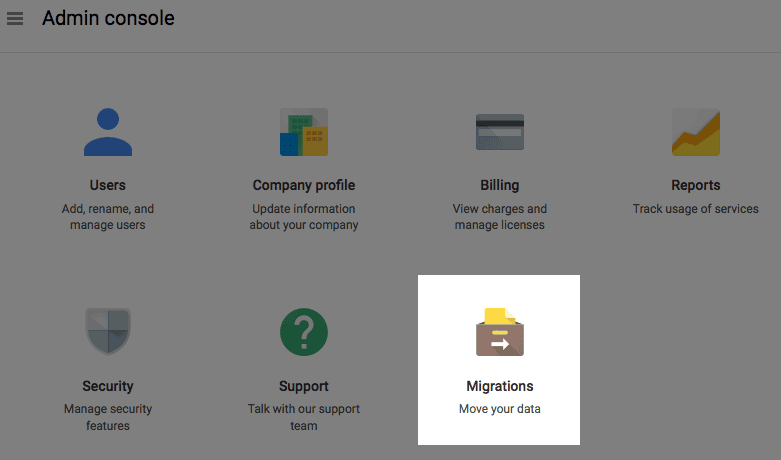Click 'Talk with our support team' text
Viewport: 781px width, 460px height.
(304, 417)
